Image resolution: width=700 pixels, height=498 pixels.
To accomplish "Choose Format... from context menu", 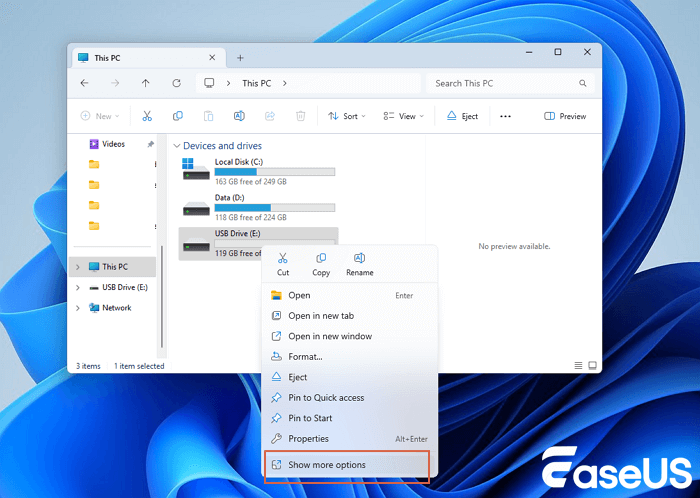I will (305, 357).
